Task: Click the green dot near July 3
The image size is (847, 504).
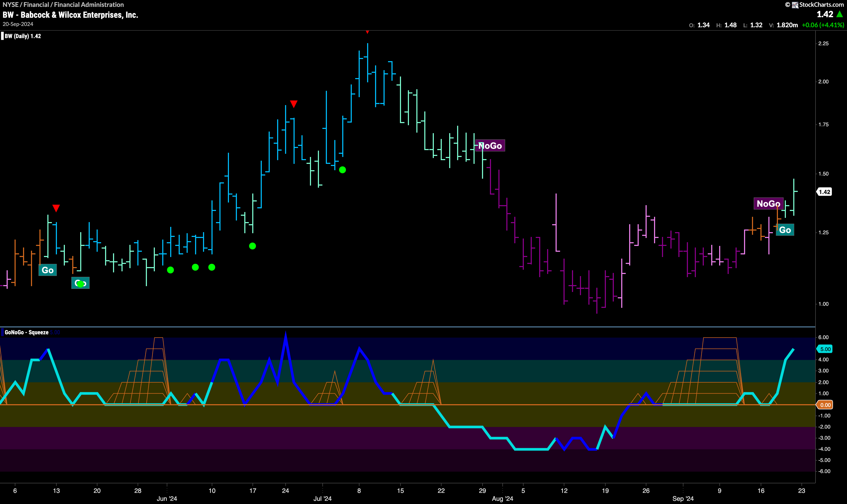Action: [x=342, y=170]
